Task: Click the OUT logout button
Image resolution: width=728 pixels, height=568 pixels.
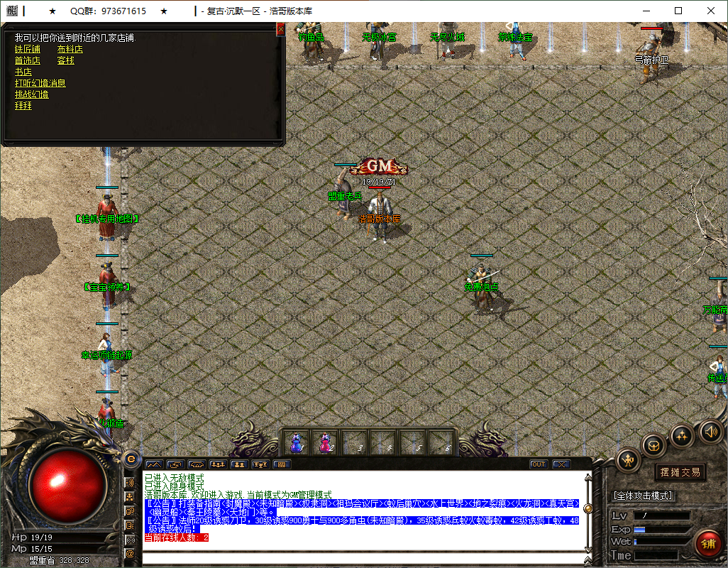Action: coord(539,464)
